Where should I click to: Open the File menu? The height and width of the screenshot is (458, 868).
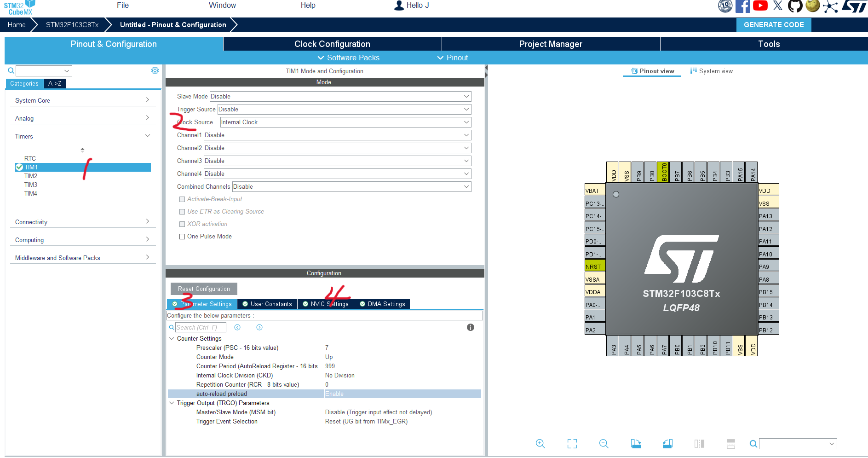123,6
